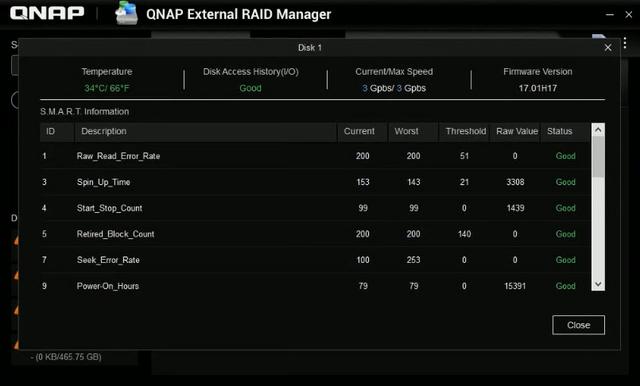Click the S.M.A.R.T. table scroll up arrow

point(598,130)
